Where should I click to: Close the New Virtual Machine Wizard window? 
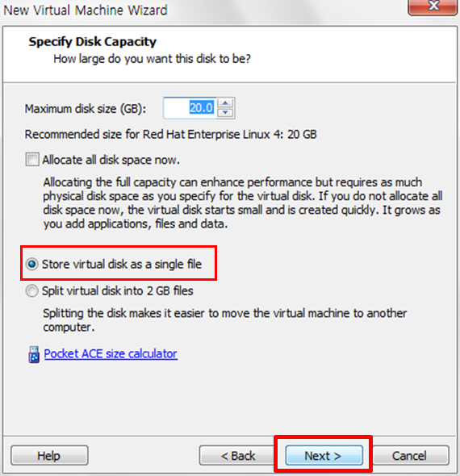tap(433, 6)
